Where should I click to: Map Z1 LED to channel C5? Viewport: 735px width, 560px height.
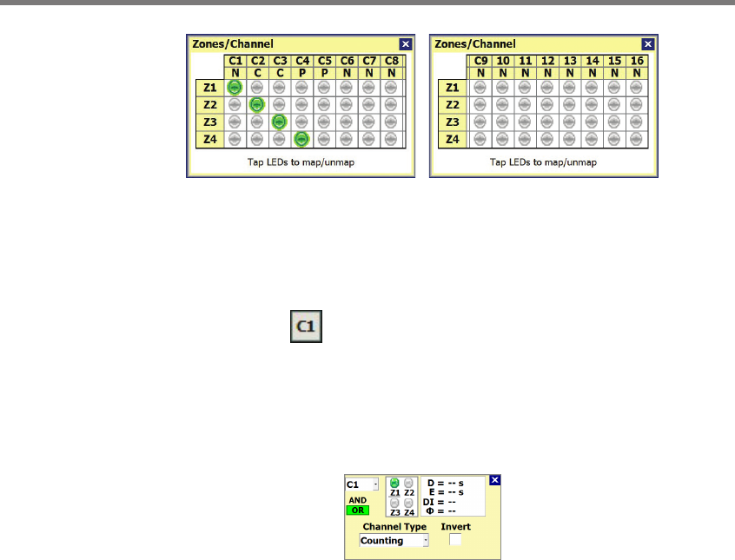tap(324, 87)
